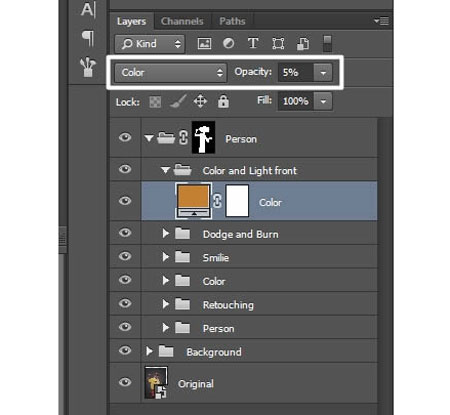Hide the Color and Light front group
This screenshot has width=450, height=415.
click(125, 169)
